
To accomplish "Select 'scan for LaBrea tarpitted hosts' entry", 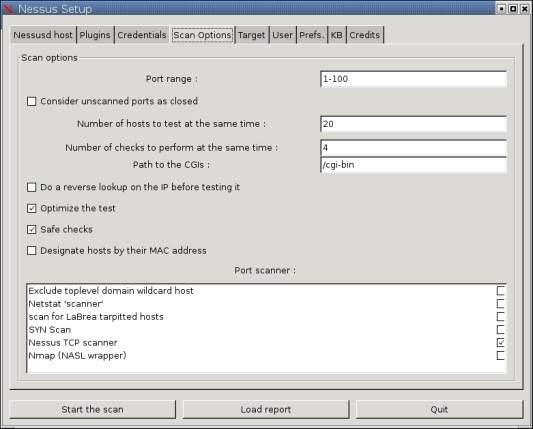I will 96,316.
